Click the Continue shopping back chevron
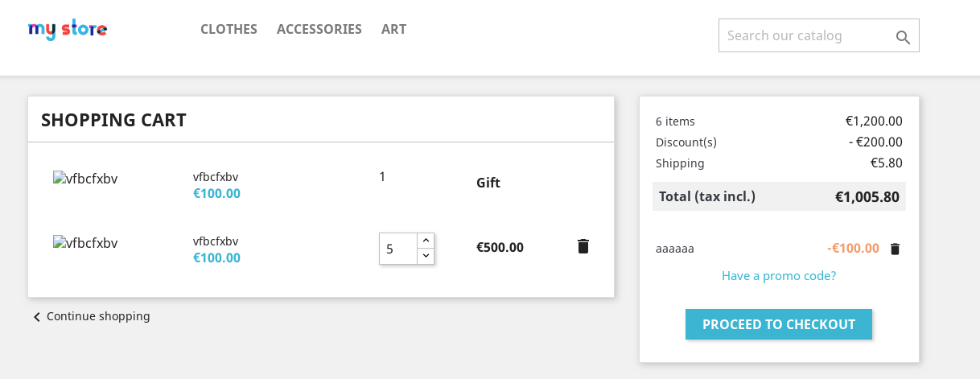The image size is (980, 379). (x=36, y=317)
